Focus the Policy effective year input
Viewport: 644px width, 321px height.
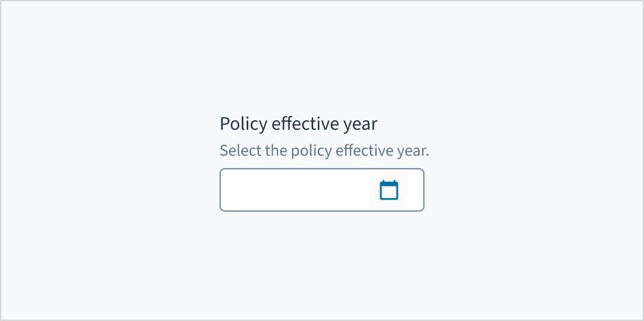click(295, 190)
